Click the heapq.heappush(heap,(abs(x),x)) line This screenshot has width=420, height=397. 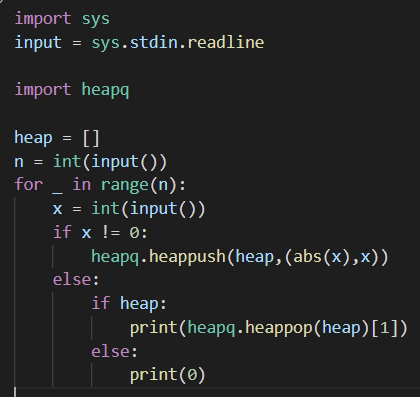pos(240,257)
